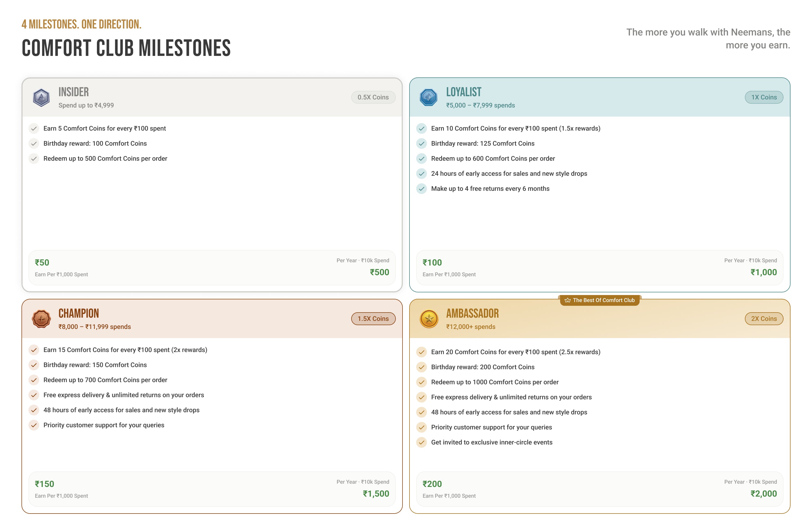
Task: Click the Insider tier hexagon badge icon
Action: tap(41, 97)
